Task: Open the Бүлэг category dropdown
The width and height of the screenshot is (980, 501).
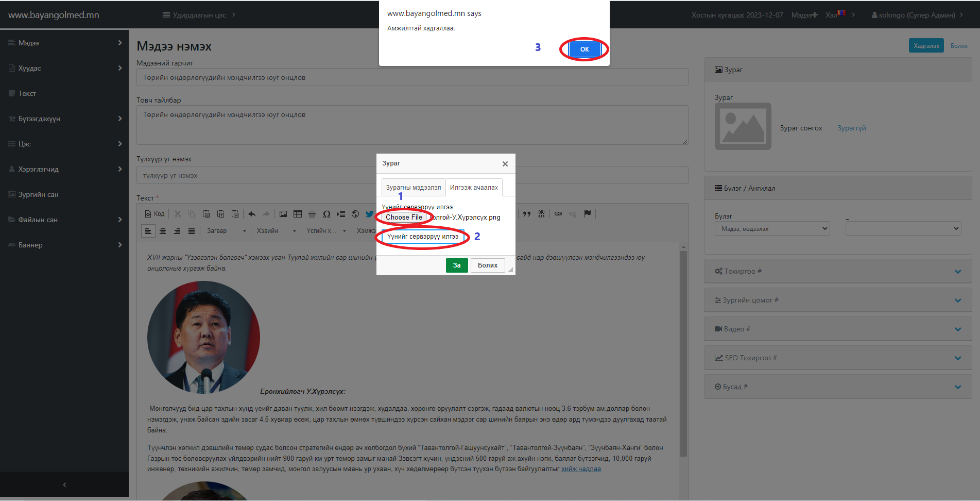Action: click(772, 229)
